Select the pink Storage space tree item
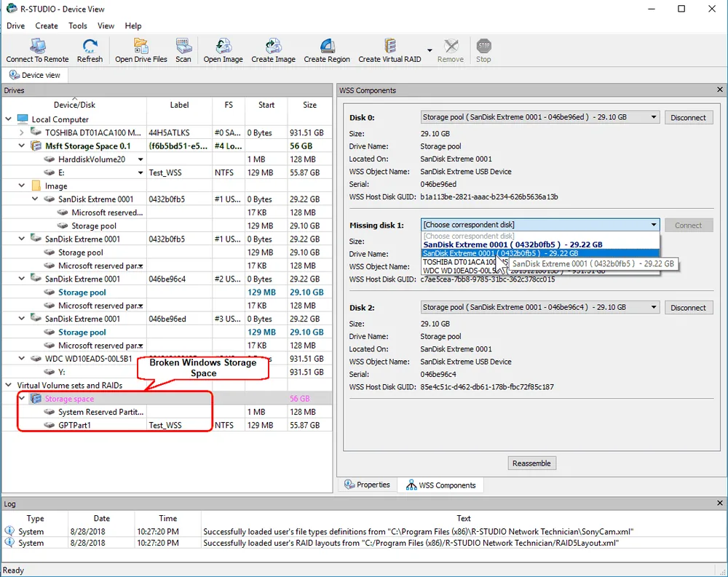The image size is (728, 577). [69, 399]
